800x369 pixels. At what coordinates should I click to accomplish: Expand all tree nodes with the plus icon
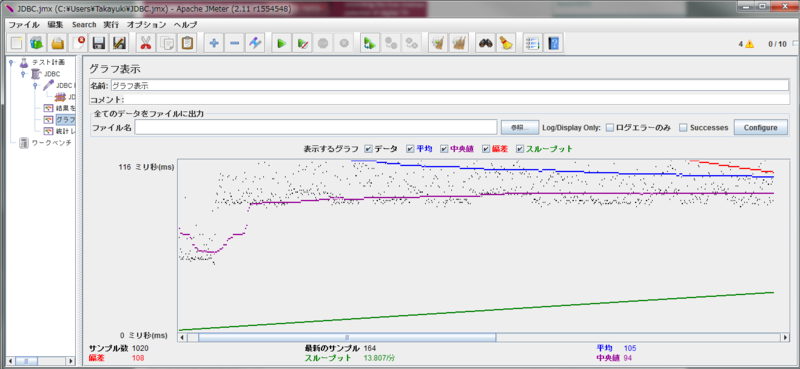point(214,43)
